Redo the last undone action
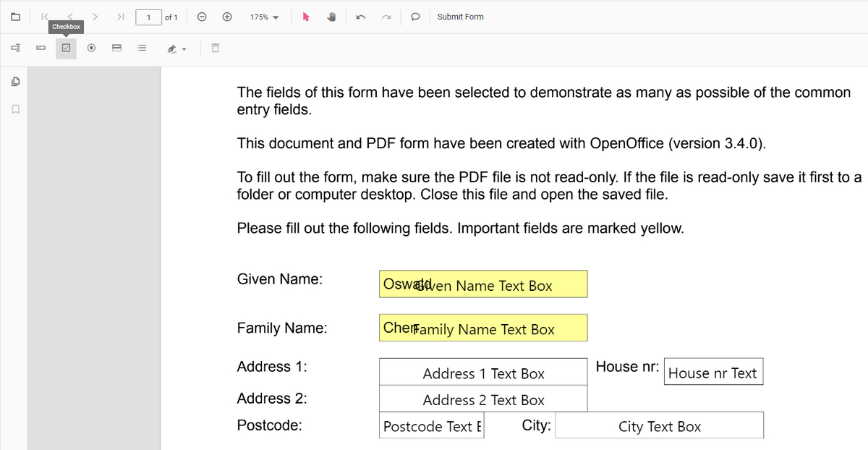The width and height of the screenshot is (868, 450). (x=384, y=16)
